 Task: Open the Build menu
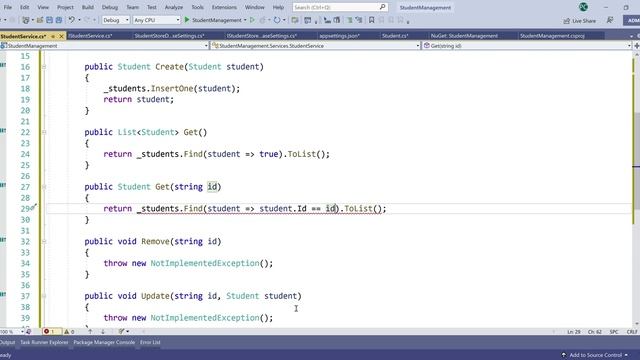(x=88, y=7)
